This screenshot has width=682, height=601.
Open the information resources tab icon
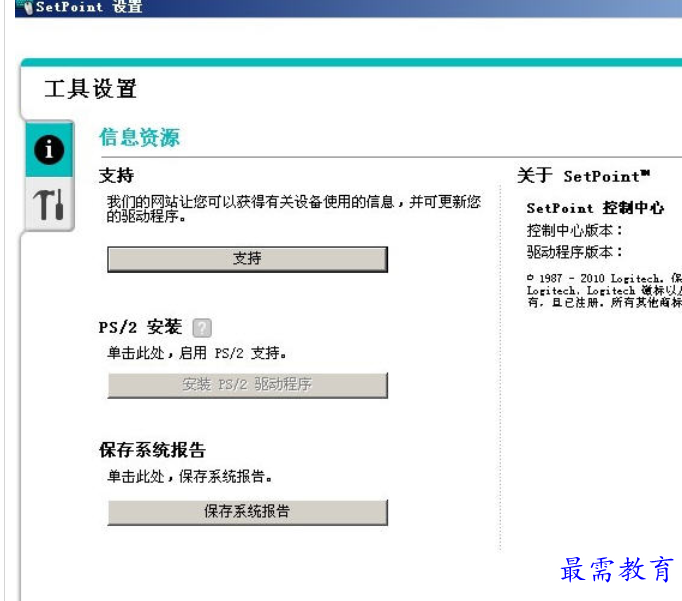(49, 150)
